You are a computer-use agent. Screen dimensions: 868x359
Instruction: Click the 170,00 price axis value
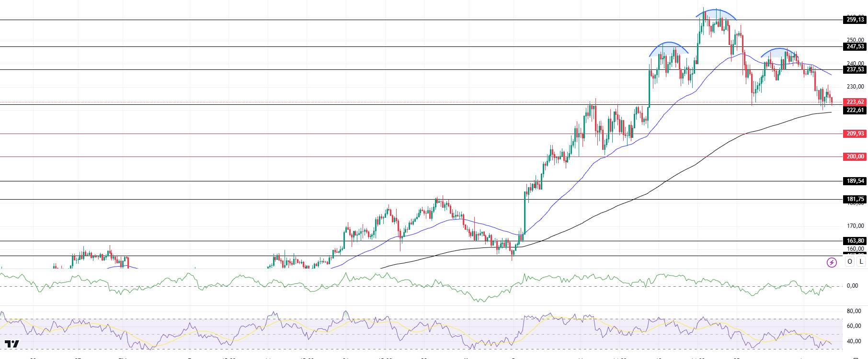[856, 226]
